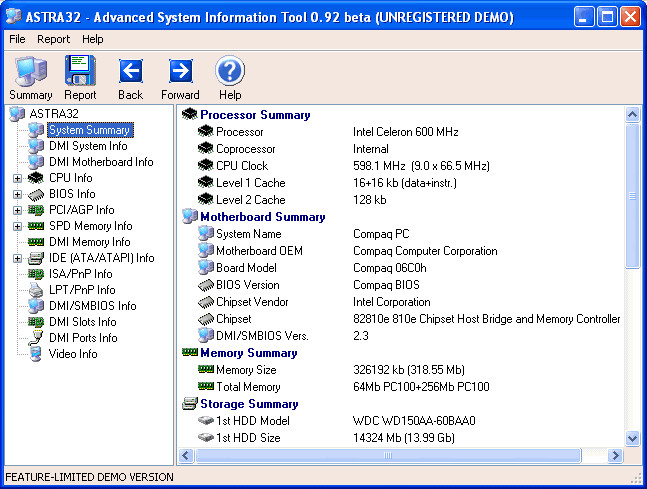Open the File menu
647x489 pixels.
[x=17, y=39]
